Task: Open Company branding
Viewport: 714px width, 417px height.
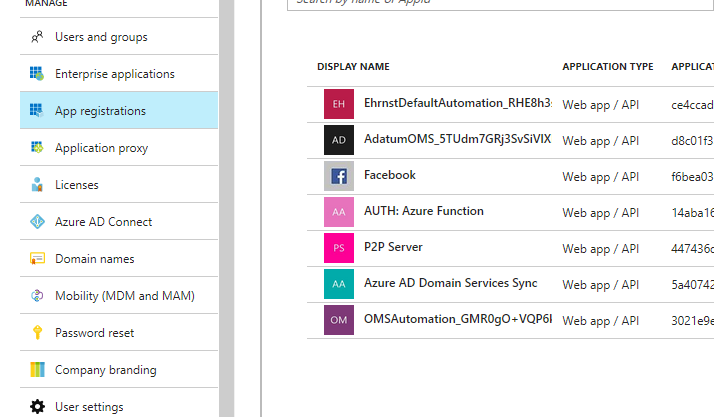Action: coord(119,370)
